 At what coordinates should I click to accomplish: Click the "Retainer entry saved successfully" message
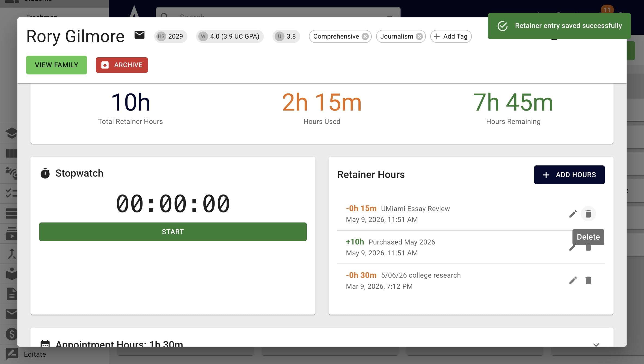point(568,26)
